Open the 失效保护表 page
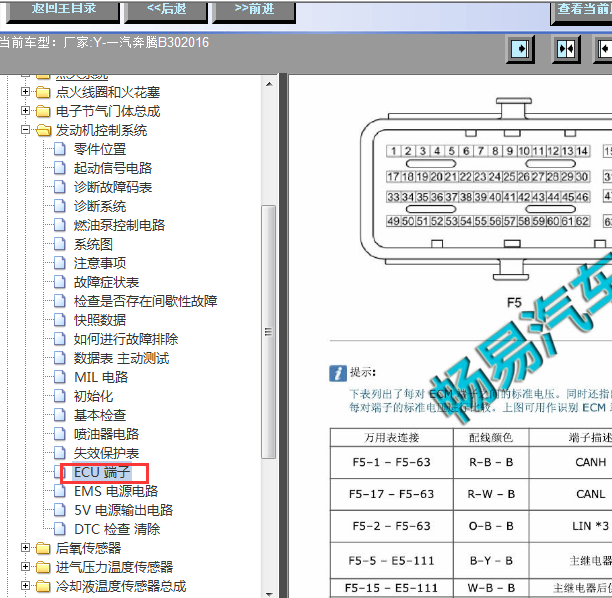612x598 pixels. coord(107,453)
